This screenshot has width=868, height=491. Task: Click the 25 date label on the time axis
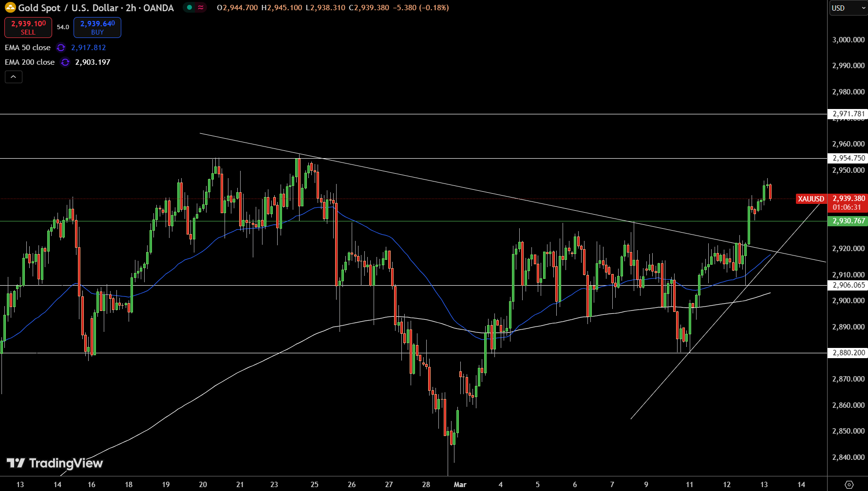(315, 485)
